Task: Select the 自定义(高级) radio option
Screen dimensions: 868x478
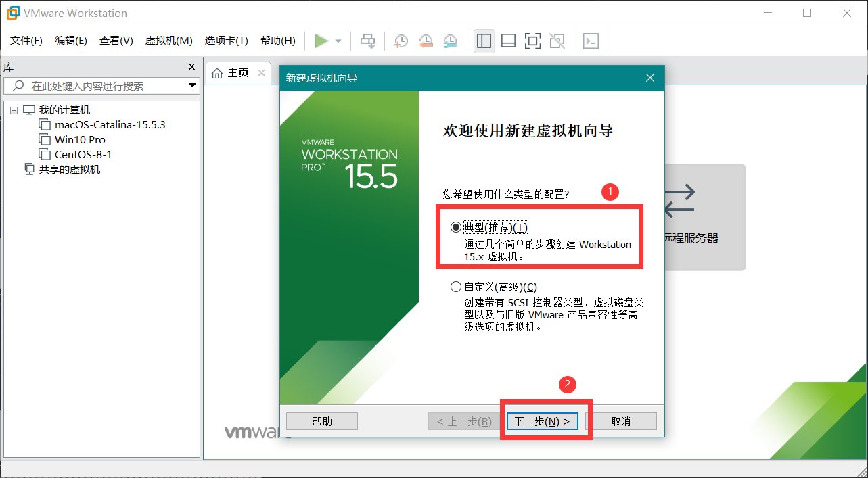Action: 456,287
